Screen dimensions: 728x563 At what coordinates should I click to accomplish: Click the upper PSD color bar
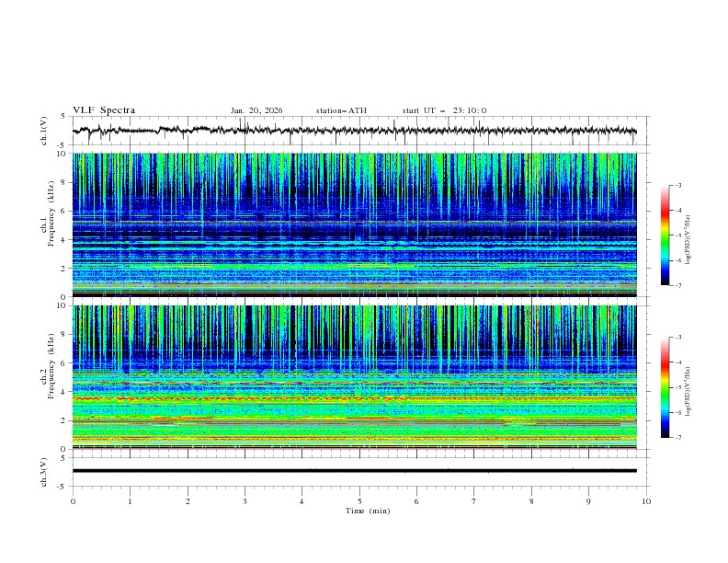point(665,236)
